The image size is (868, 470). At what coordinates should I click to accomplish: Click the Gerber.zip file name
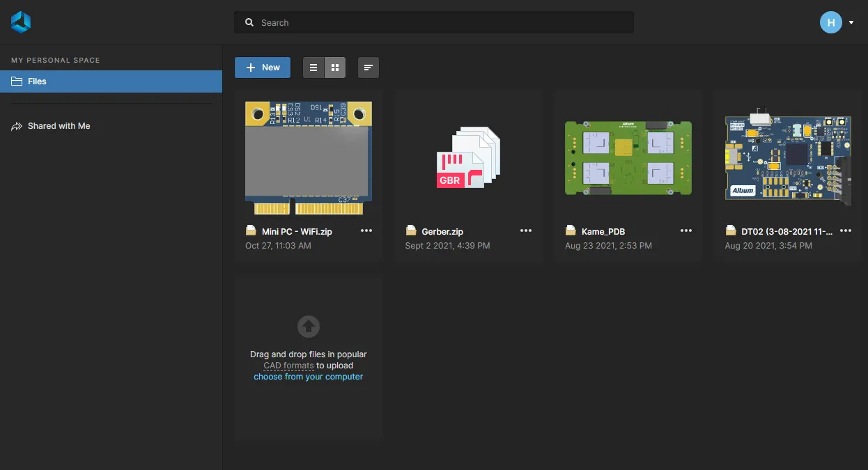point(442,232)
